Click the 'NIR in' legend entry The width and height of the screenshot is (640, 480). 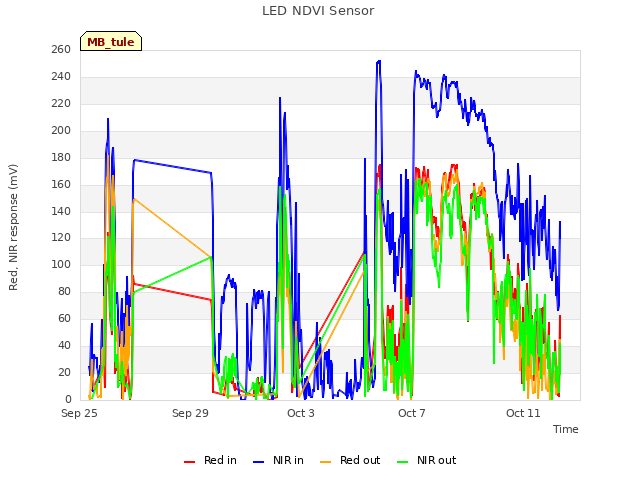[x=278, y=460]
